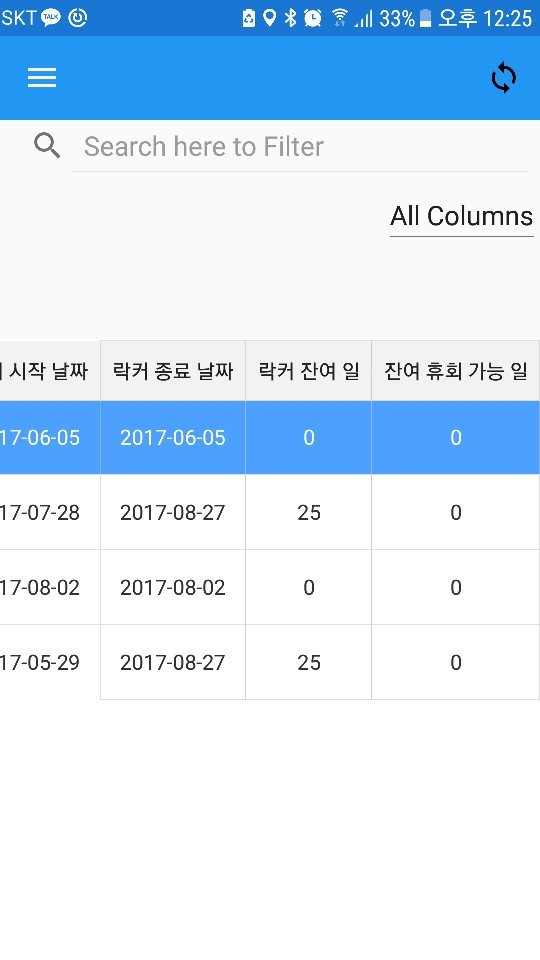Tap the Wi-Fi signal status icon
This screenshot has height=960, width=540.
pos(340,18)
